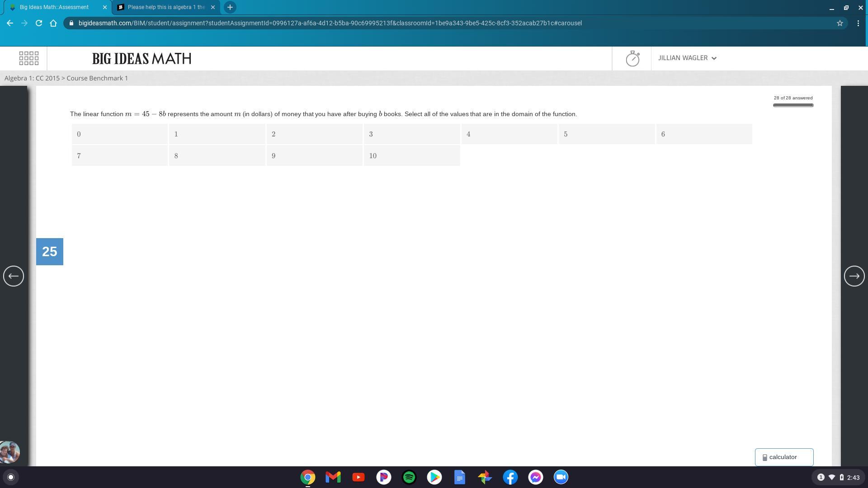
Task: Click the answered progress bar
Action: pos(793,105)
